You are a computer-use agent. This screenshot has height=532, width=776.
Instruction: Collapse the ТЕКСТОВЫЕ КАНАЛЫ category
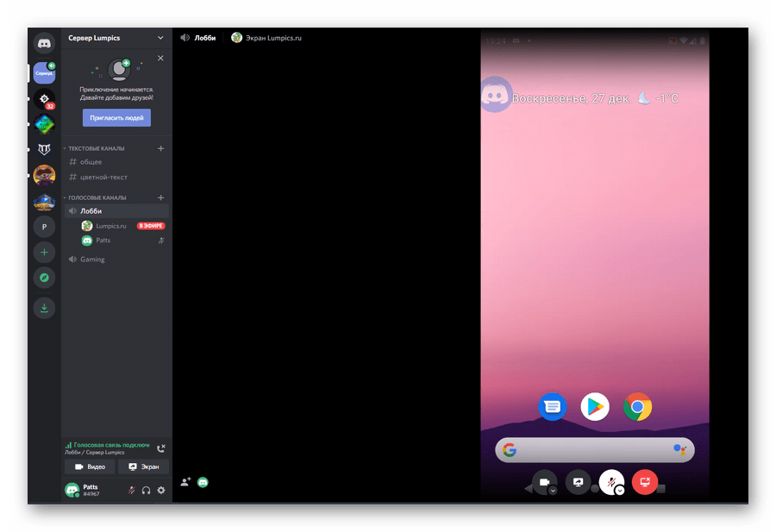(x=97, y=148)
